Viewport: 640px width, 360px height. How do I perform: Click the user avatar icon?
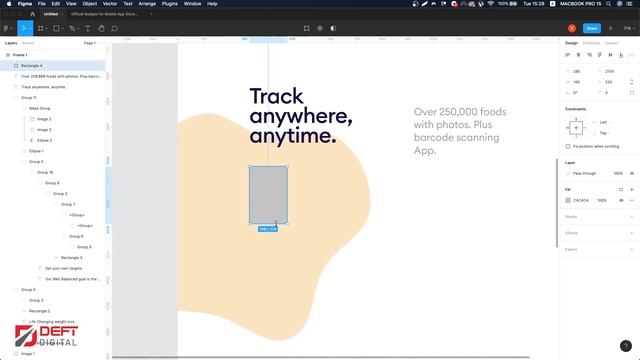point(572,28)
